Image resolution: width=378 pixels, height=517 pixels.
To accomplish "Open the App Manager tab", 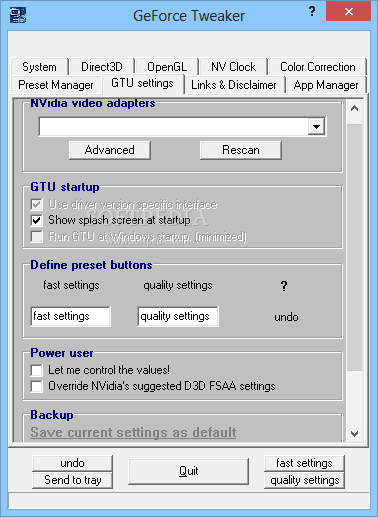I will point(326,85).
